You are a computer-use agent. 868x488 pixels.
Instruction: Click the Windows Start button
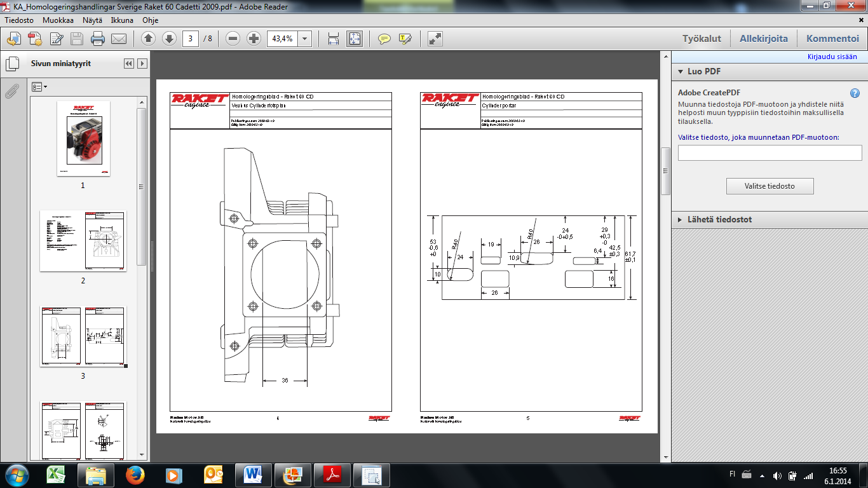click(17, 475)
